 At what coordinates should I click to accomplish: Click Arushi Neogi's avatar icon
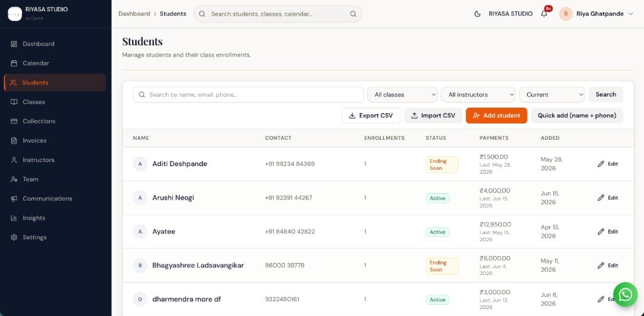(140, 198)
